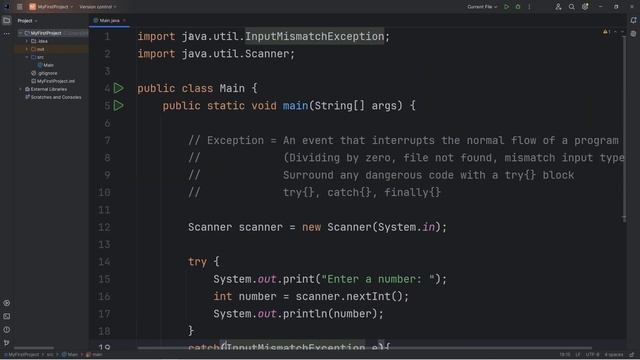Run the current file with the top toolbar play icon

507,7
